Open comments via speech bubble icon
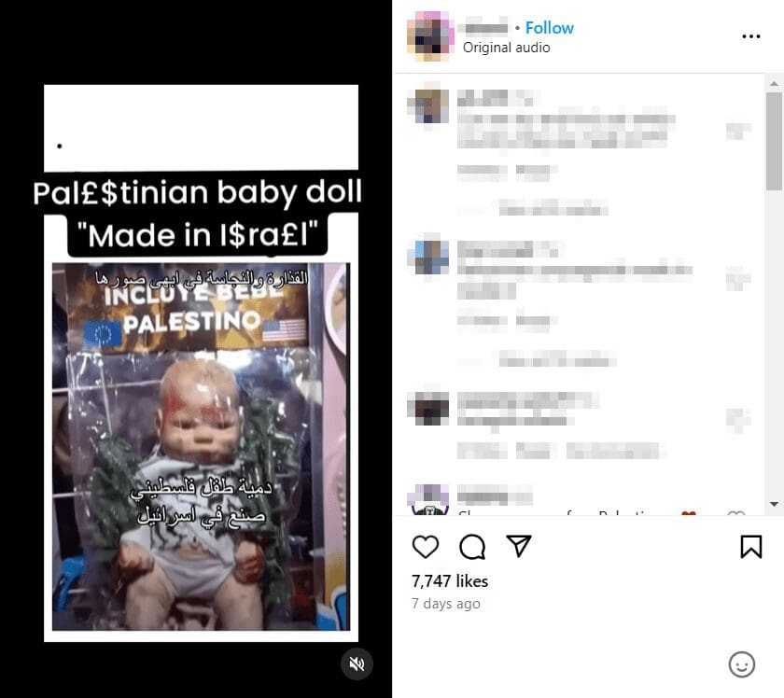 472,547
